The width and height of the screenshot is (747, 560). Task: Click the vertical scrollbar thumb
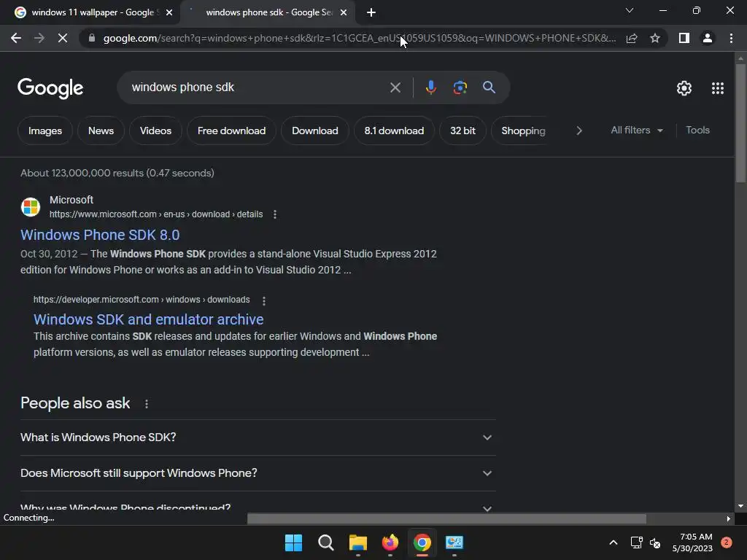point(740,122)
